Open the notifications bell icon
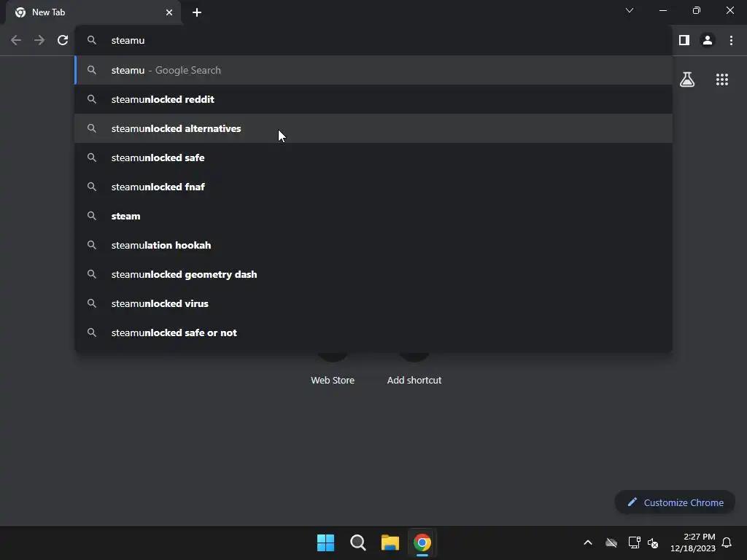The image size is (747, 560). pyautogui.click(x=727, y=542)
